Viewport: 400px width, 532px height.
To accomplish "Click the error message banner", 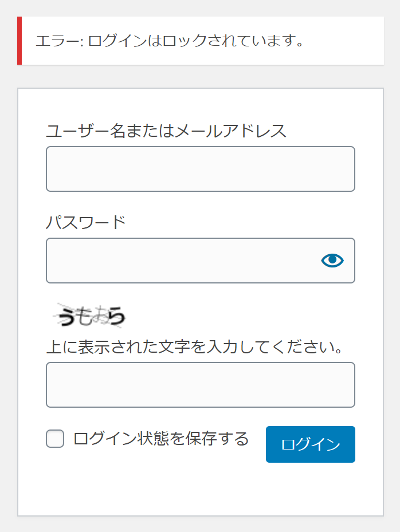I will [x=200, y=41].
